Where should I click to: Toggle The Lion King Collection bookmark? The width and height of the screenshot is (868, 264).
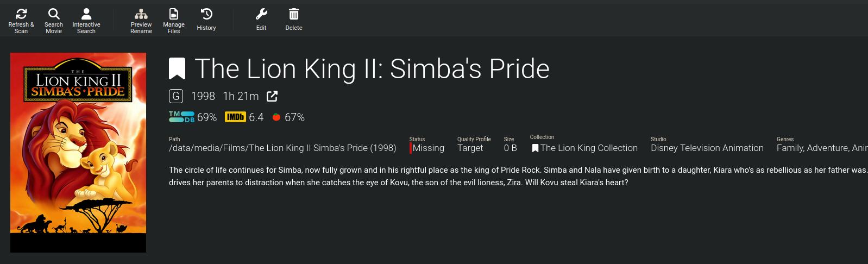[535, 148]
